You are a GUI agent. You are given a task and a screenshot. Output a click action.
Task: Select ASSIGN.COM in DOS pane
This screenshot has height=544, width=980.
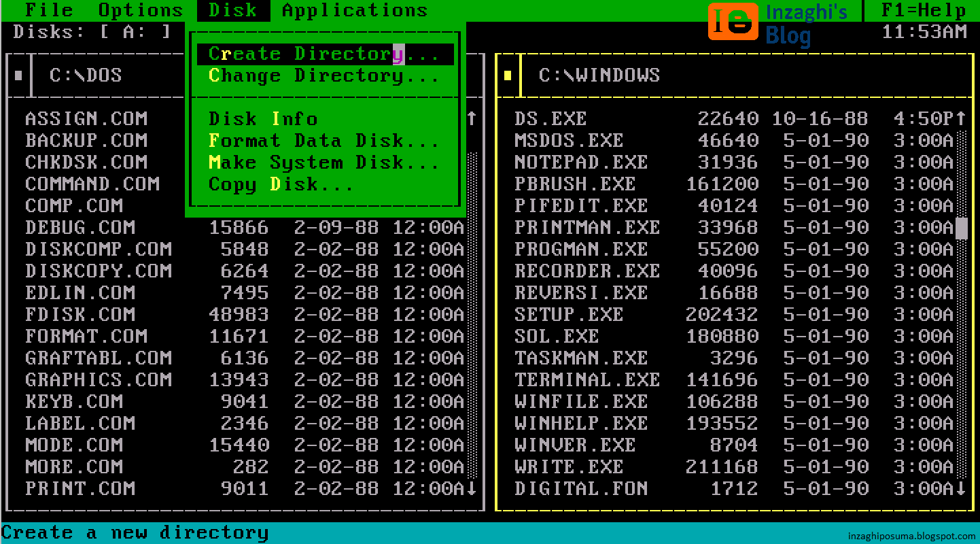[x=86, y=118]
